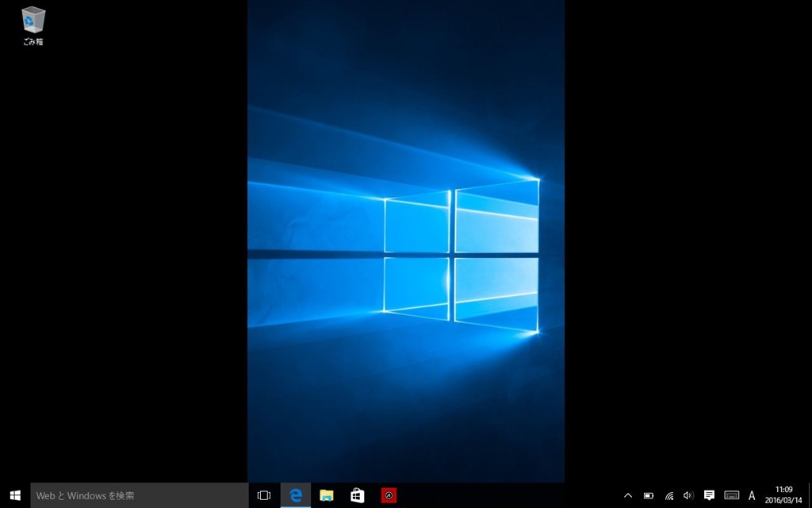
Task: Open Task View from the taskbar
Action: (x=264, y=495)
